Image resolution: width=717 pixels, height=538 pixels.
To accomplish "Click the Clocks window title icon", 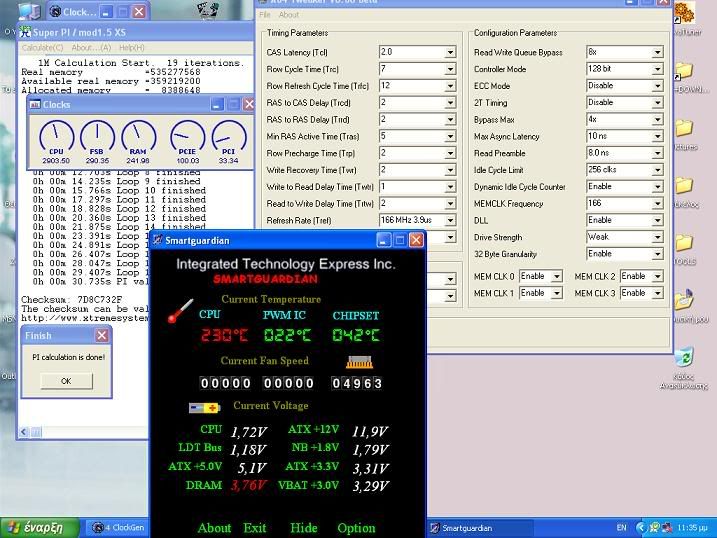I will click(35, 105).
